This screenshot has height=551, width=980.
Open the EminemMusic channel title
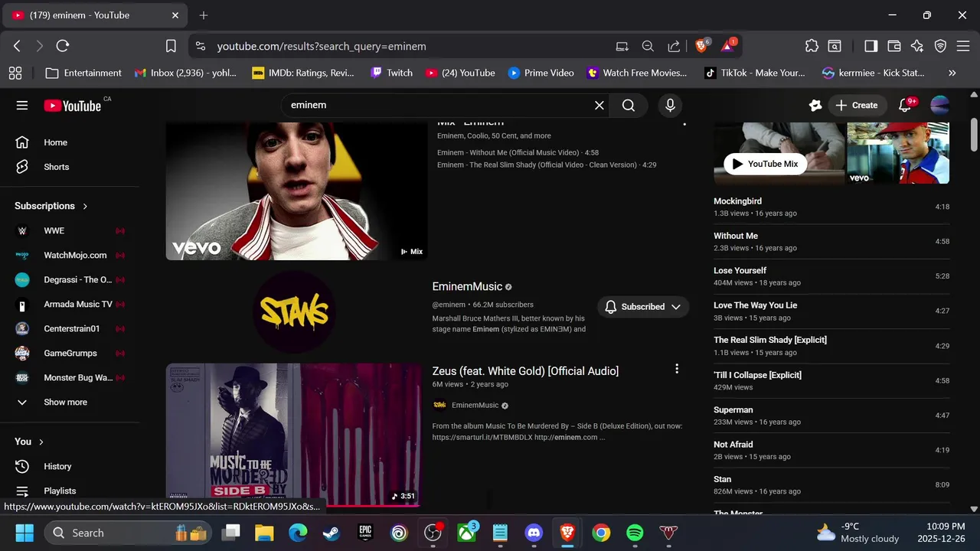click(467, 286)
